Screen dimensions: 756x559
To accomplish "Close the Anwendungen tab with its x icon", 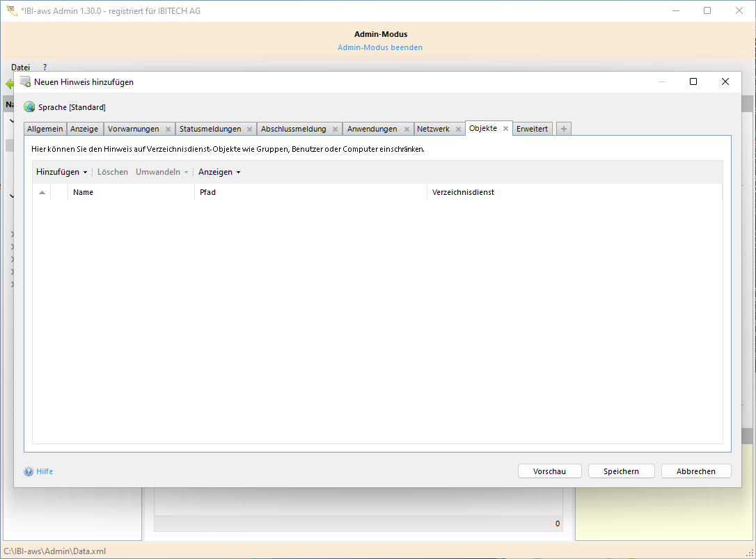I will (407, 129).
